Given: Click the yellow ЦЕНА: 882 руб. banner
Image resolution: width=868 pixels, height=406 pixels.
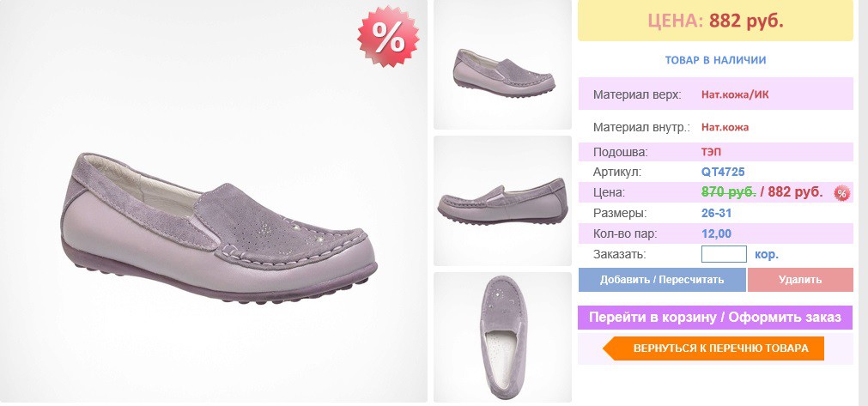Looking at the screenshot, I should [715, 21].
